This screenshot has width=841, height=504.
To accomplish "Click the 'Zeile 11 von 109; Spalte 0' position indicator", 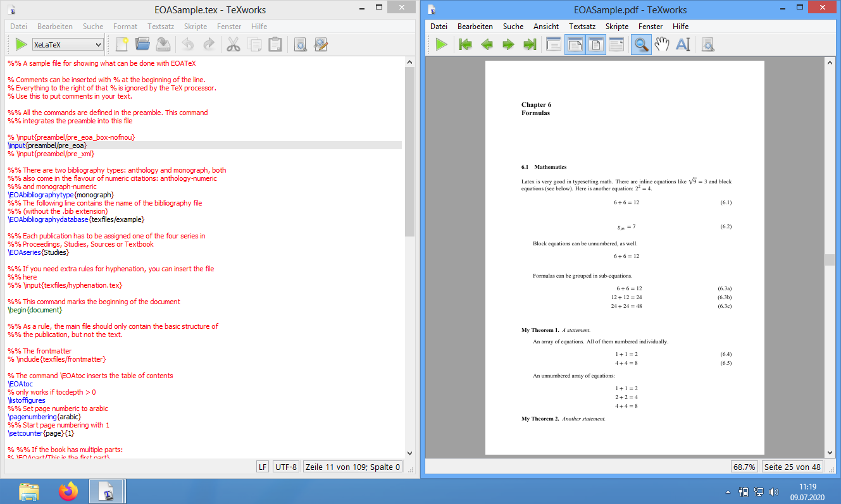I will tap(352, 467).
